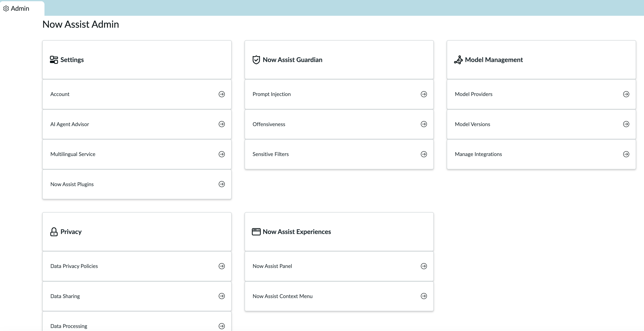This screenshot has width=644, height=331.
Task: Click the Now Assist Guardian heading
Action: 292,60
